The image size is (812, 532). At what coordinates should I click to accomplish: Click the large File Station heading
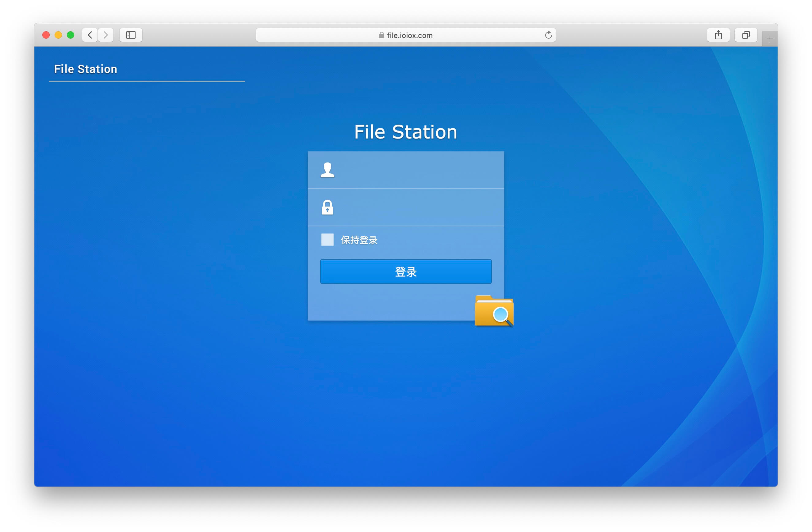pos(406,132)
